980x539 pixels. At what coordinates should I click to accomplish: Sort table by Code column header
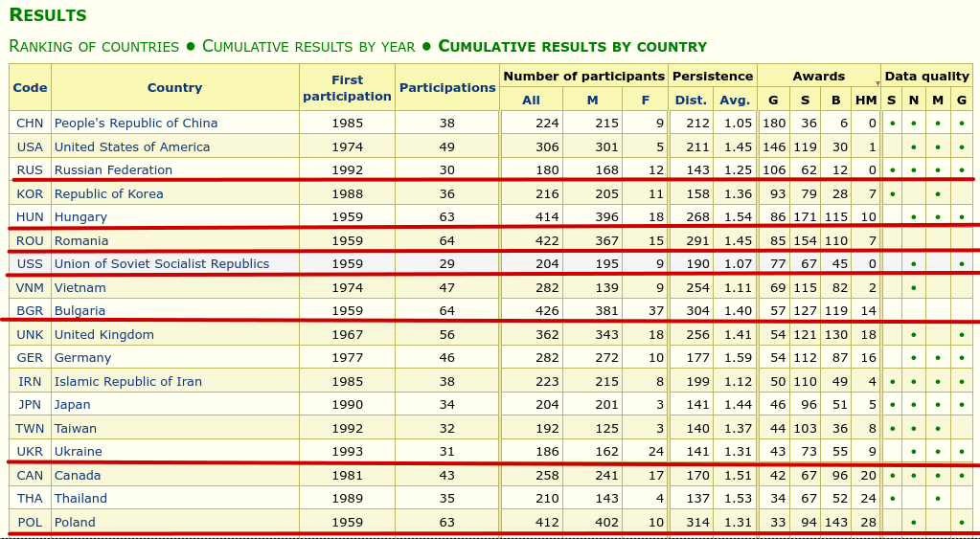pos(30,88)
